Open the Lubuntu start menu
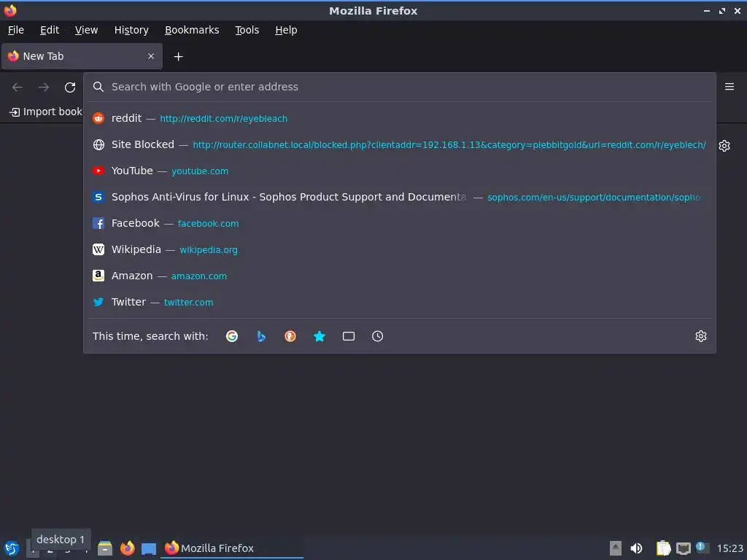 click(12, 548)
